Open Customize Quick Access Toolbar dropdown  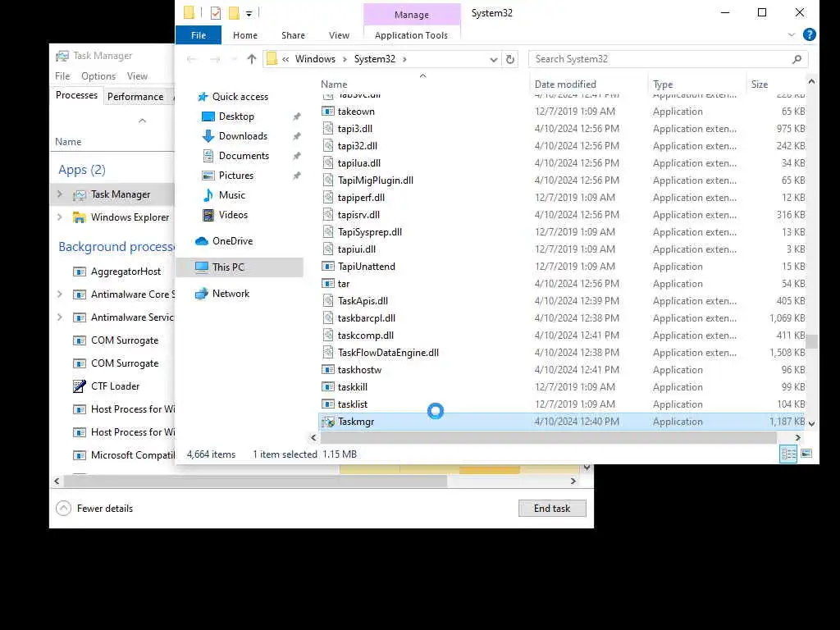point(249,13)
